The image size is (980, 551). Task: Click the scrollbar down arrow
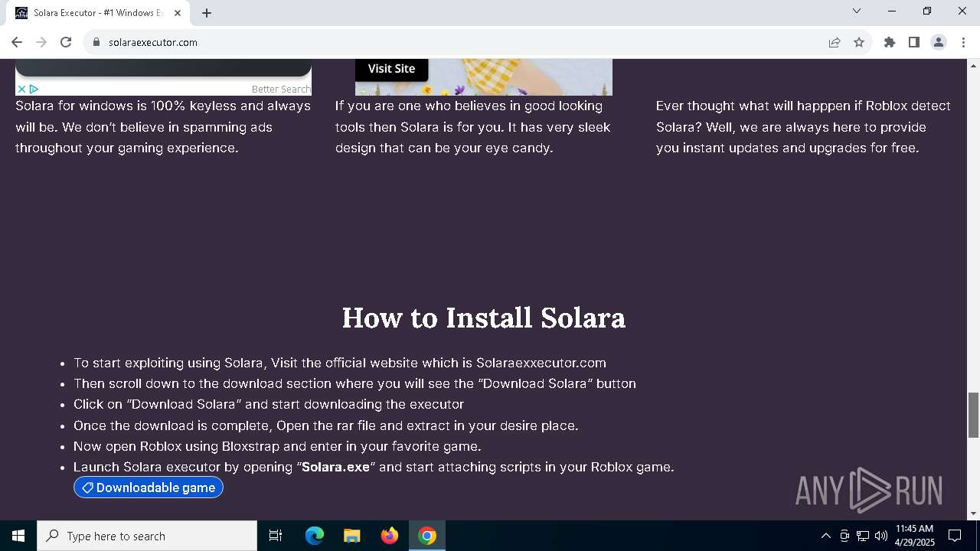click(x=973, y=514)
